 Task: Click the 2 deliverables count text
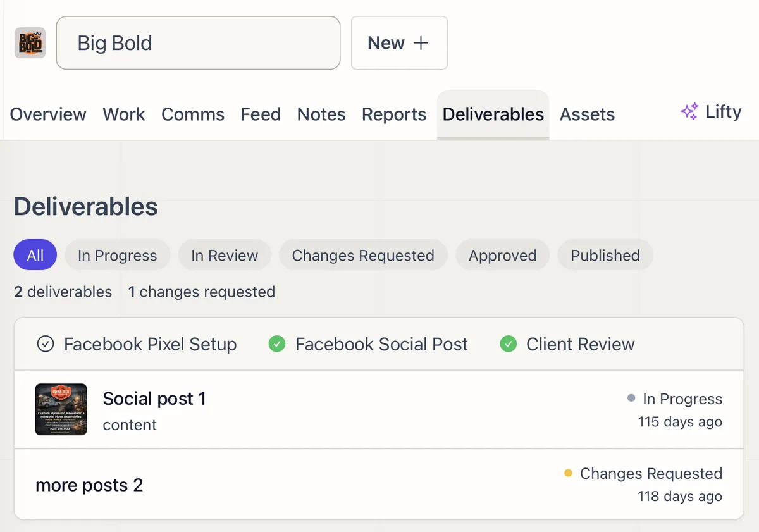(63, 292)
